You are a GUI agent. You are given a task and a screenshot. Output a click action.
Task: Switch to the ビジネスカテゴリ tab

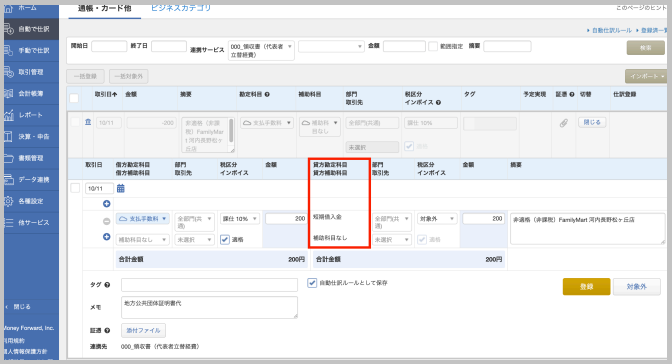pyautogui.click(x=181, y=8)
